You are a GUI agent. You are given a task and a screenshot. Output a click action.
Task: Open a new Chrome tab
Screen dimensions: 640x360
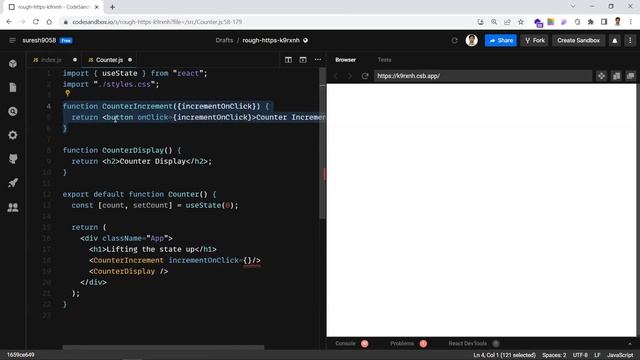pyautogui.click(x=112, y=7)
